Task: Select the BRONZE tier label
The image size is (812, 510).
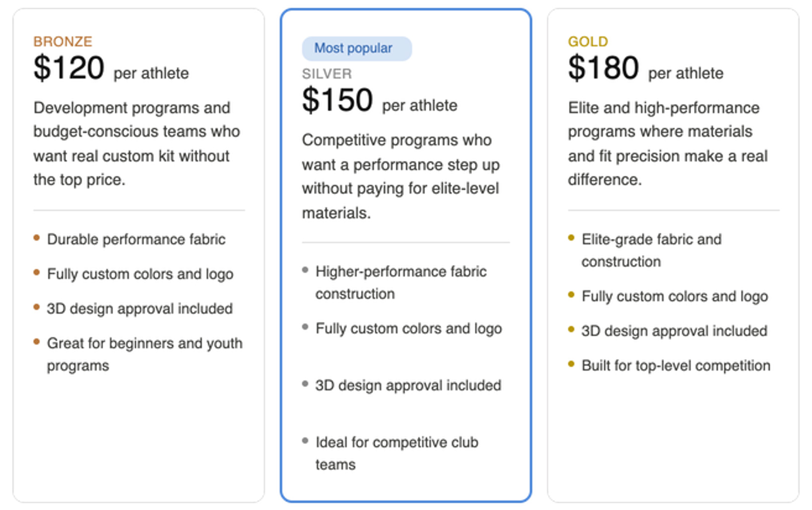Action: point(63,41)
